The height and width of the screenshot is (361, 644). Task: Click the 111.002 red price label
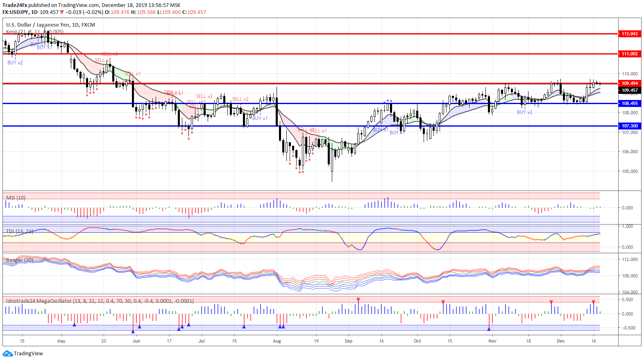coord(630,54)
